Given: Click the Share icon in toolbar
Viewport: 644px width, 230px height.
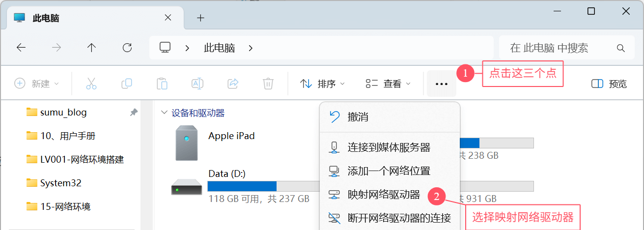Looking at the screenshot, I should click(233, 84).
